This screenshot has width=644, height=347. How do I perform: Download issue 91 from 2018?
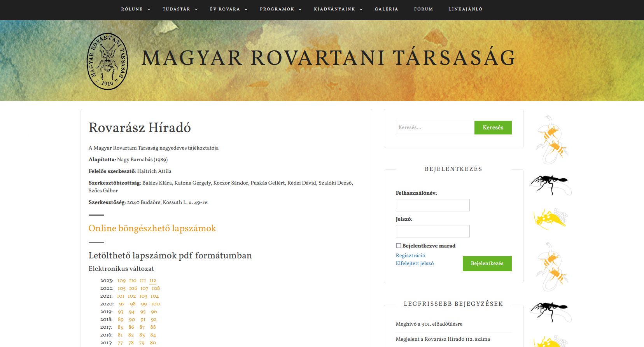click(143, 319)
